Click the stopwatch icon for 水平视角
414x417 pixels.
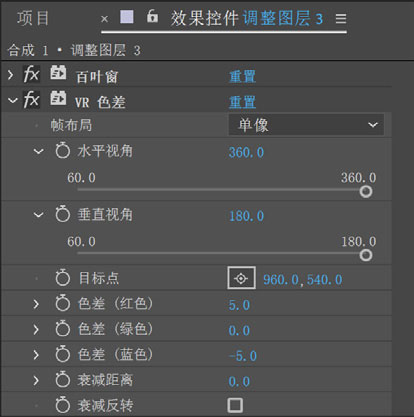point(63,150)
